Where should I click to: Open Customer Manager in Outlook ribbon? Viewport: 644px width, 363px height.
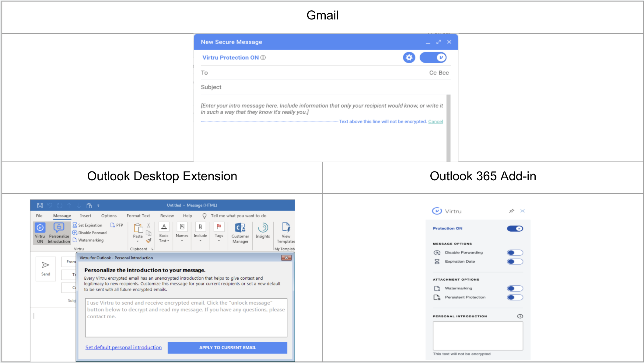(240, 233)
